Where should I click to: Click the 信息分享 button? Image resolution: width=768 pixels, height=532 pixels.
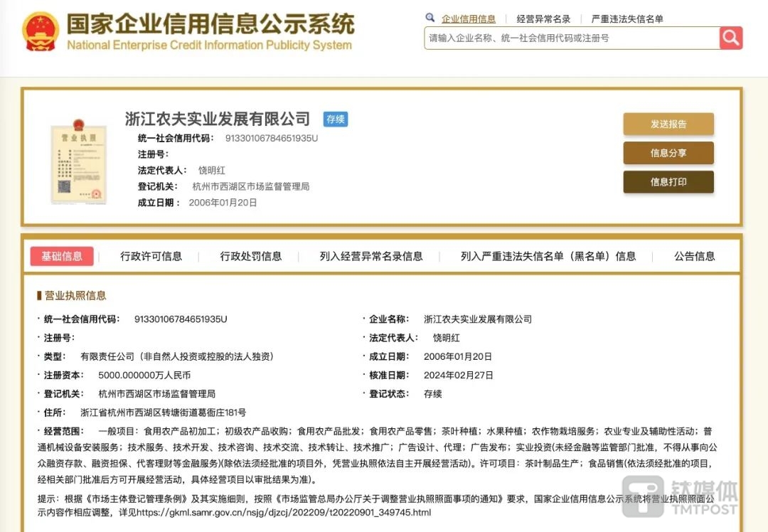click(668, 153)
